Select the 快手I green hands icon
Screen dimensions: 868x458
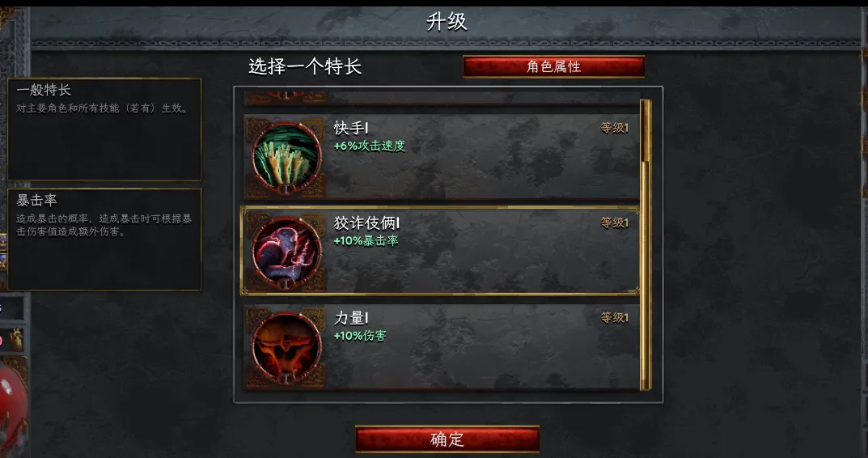coord(286,157)
